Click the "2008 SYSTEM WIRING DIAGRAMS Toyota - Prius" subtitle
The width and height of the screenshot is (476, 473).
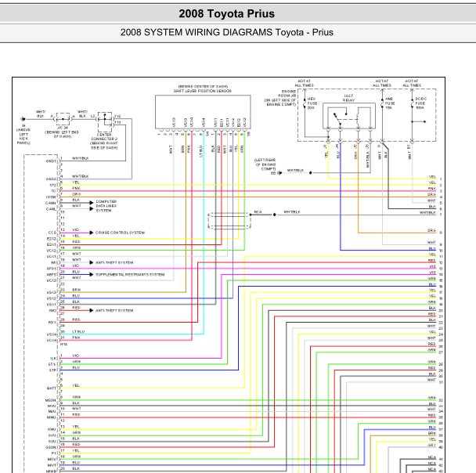[x=227, y=32]
